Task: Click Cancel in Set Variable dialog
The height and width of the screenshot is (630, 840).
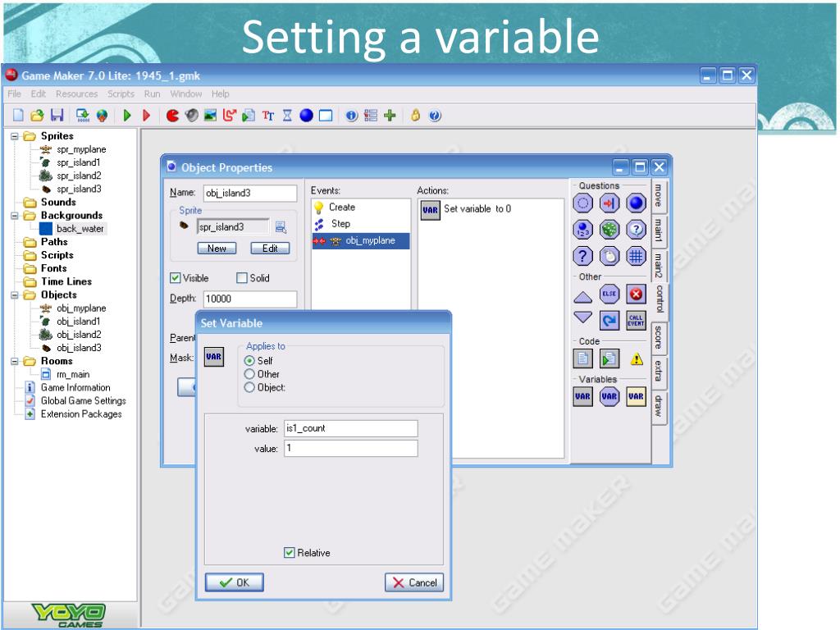Action: pyautogui.click(x=414, y=582)
